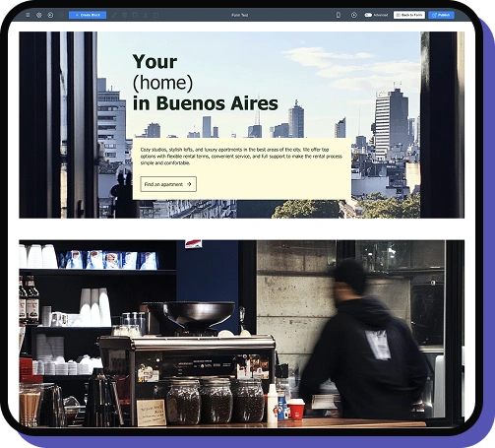Select the 'Your (home) in Buenos Aires' heading

[x=206, y=83]
